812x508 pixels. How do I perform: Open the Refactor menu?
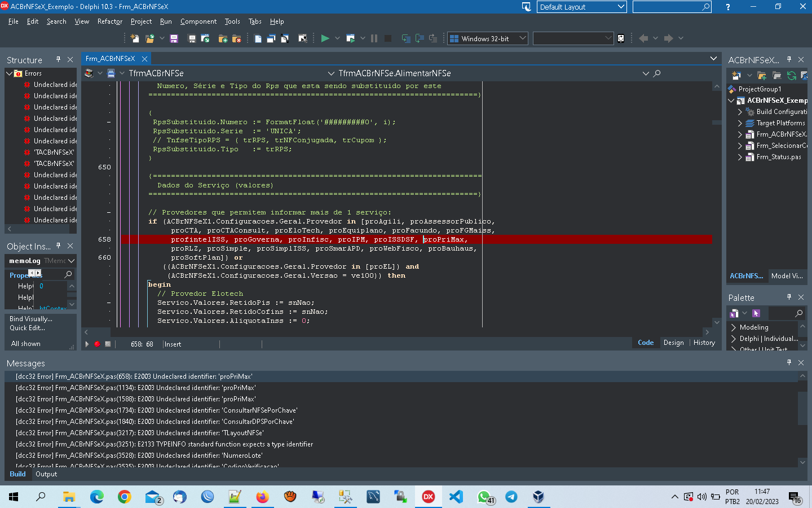[x=110, y=21]
